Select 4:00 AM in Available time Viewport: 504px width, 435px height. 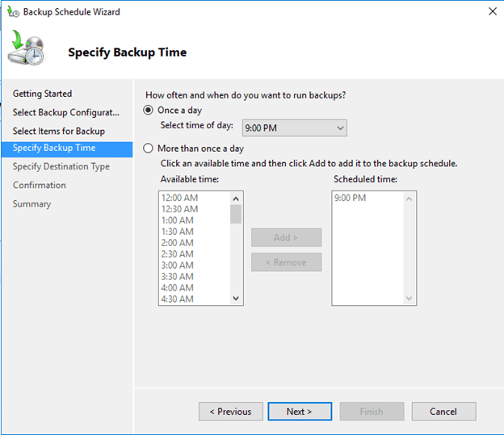click(x=178, y=287)
